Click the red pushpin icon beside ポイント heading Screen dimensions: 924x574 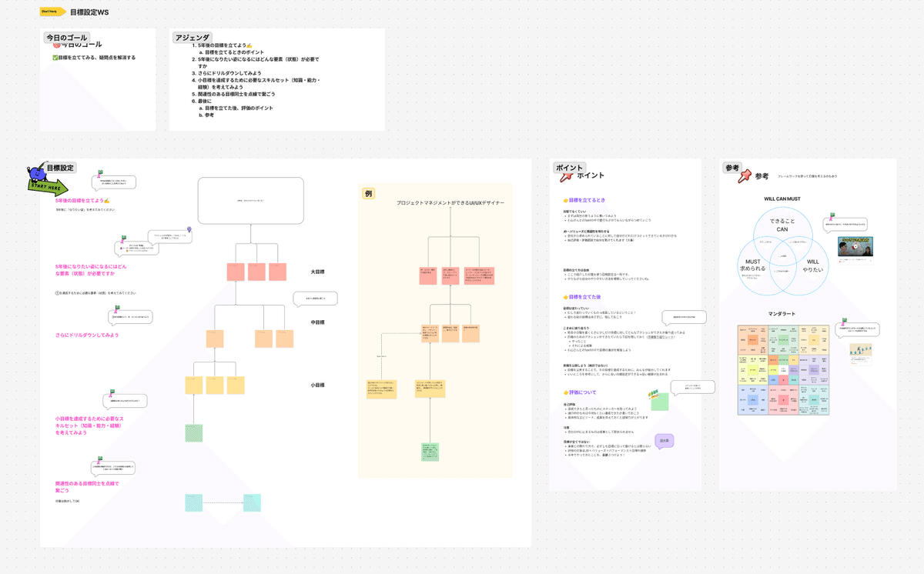[564, 177]
